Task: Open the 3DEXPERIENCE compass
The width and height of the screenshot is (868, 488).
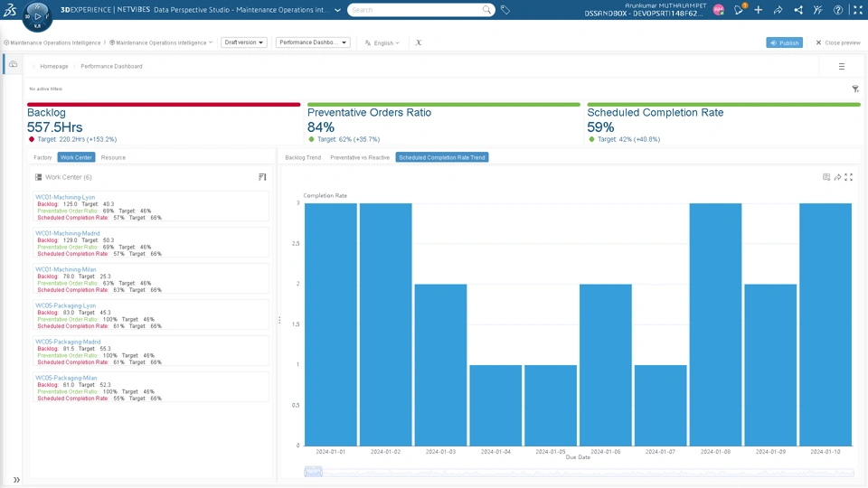Action: coord(37,15)
